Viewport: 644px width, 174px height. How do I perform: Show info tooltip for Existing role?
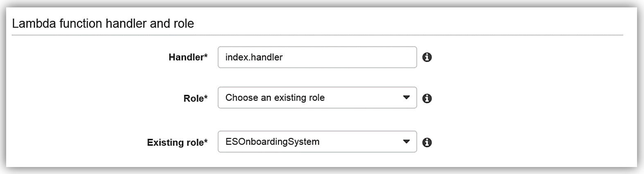click(427, 142)
